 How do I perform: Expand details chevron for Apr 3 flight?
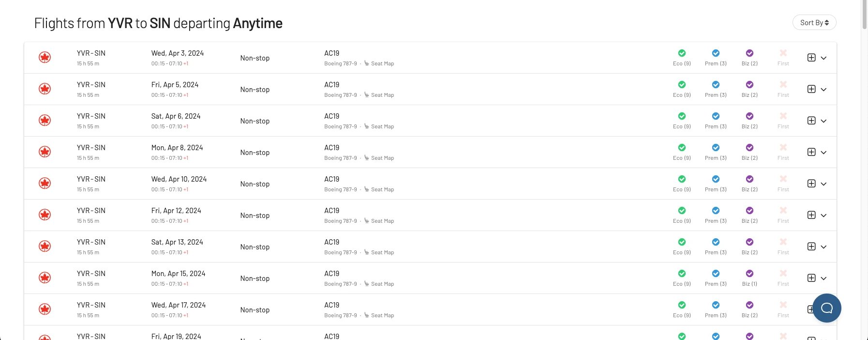(823, 58)
